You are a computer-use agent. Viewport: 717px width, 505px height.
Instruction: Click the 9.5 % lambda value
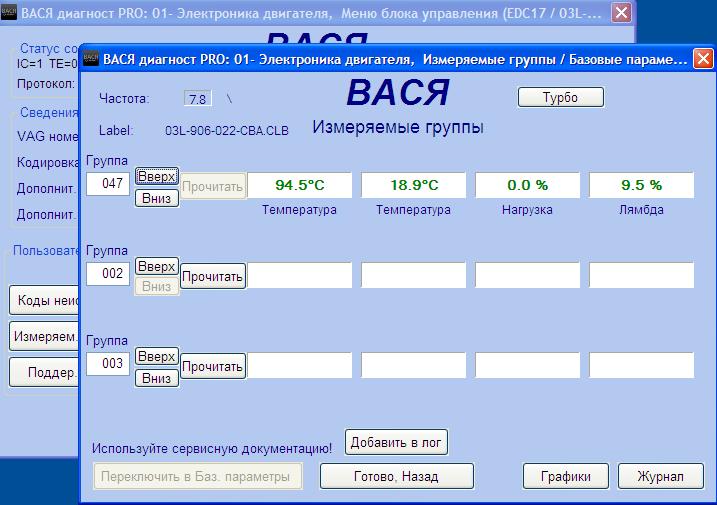point(641,185)
